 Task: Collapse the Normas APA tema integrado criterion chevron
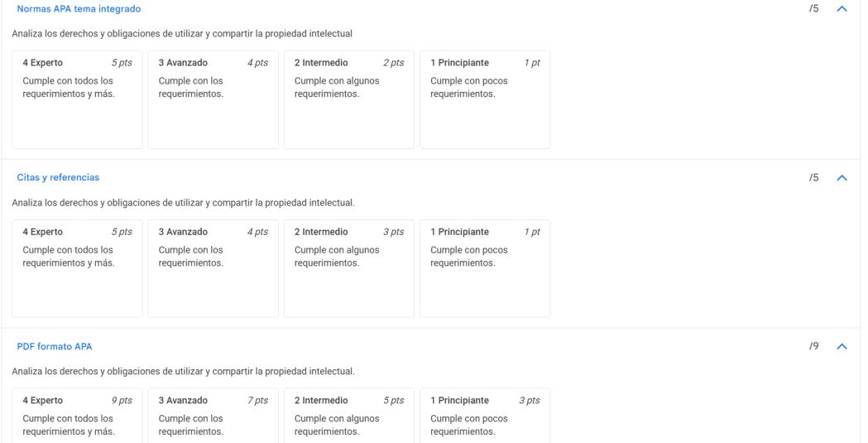(842, 8)
